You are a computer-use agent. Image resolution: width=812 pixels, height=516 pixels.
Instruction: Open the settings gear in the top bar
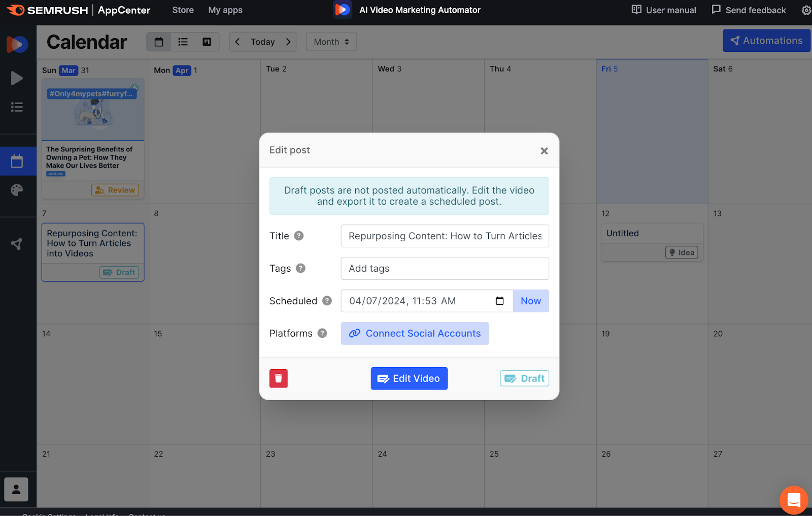[x=806, y=10]
